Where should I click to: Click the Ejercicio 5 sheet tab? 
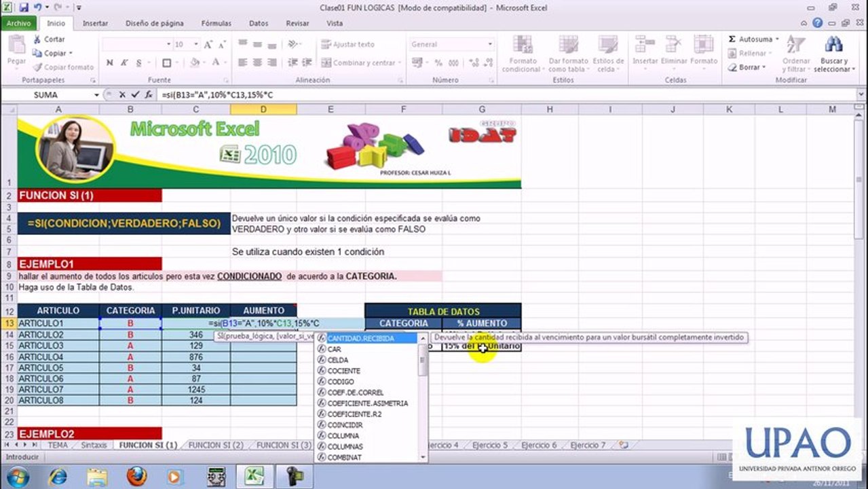[490, 446]
